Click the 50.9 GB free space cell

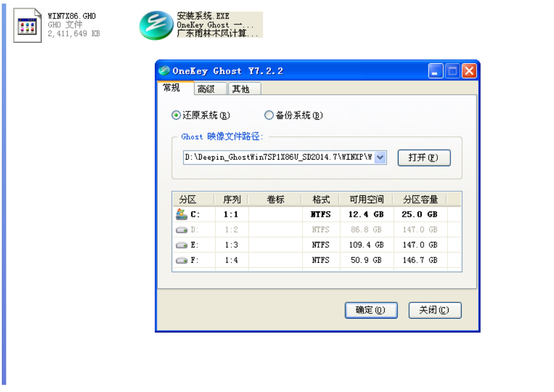click(366, 260)
